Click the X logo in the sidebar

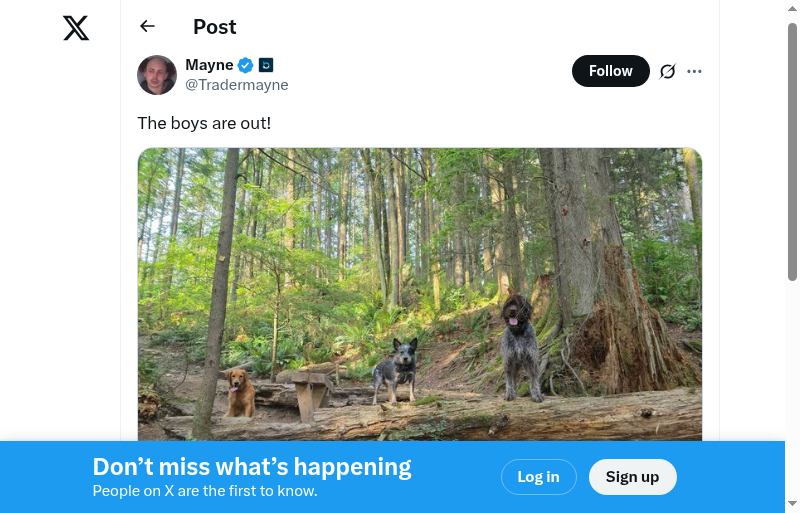tap(76, 28)
